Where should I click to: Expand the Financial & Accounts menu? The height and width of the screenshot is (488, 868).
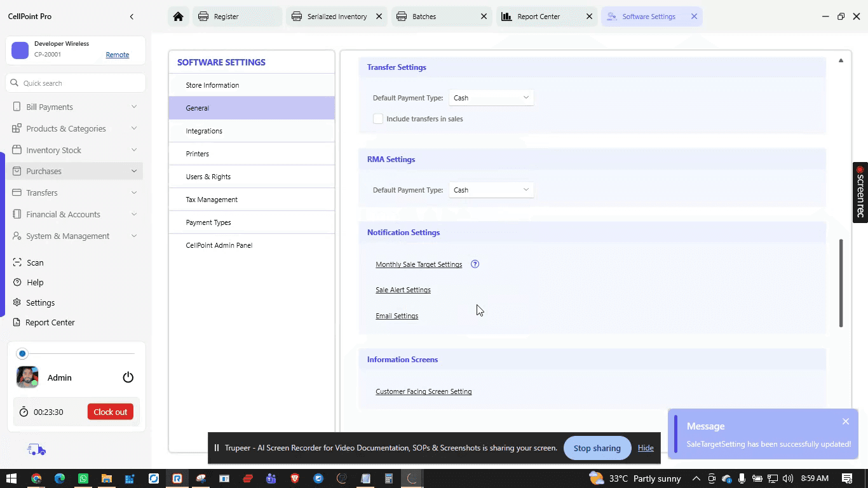(x=134, y=214)
